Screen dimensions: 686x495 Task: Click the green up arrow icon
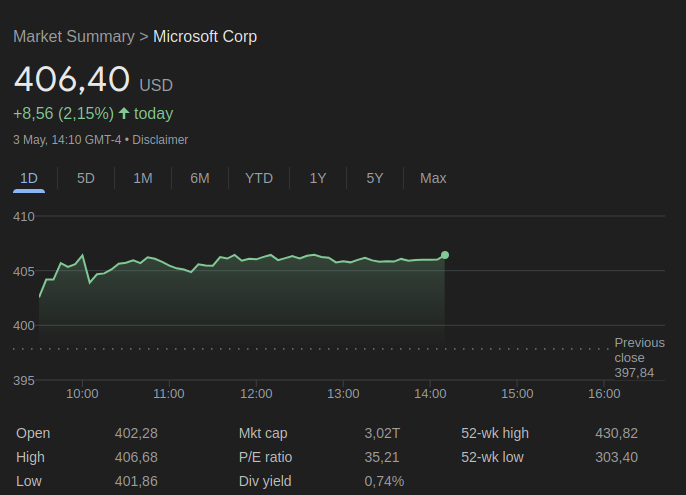pyautogui.click(x=124, y=113)
